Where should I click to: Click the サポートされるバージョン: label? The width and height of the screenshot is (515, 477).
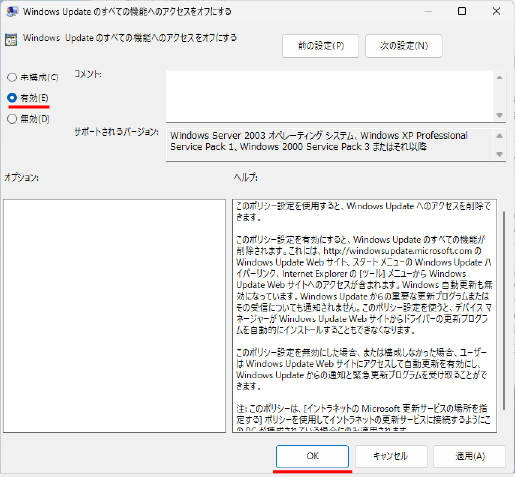pos(116,132)
